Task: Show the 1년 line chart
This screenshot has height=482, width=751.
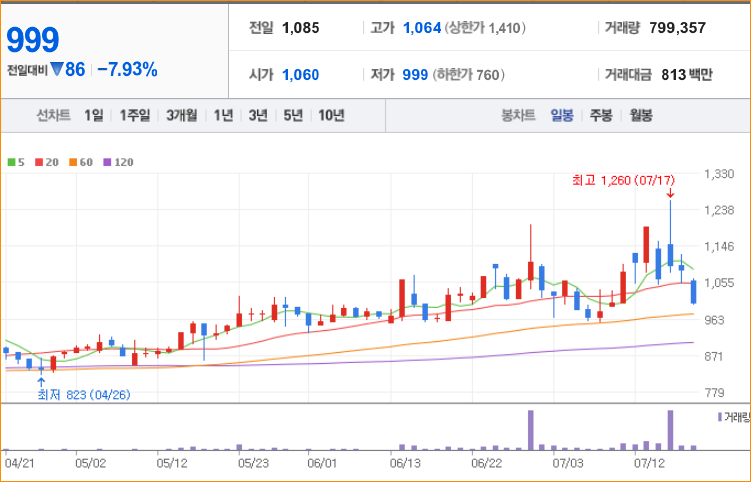Action: (223, 115)
